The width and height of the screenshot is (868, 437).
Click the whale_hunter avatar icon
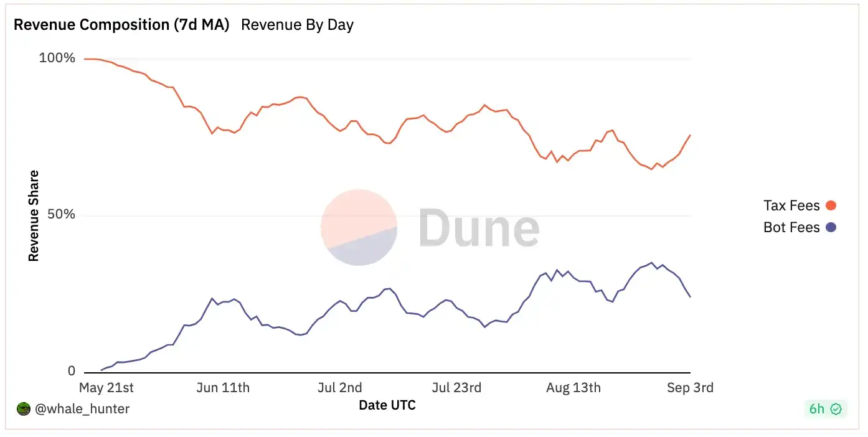tap(23, 409)
